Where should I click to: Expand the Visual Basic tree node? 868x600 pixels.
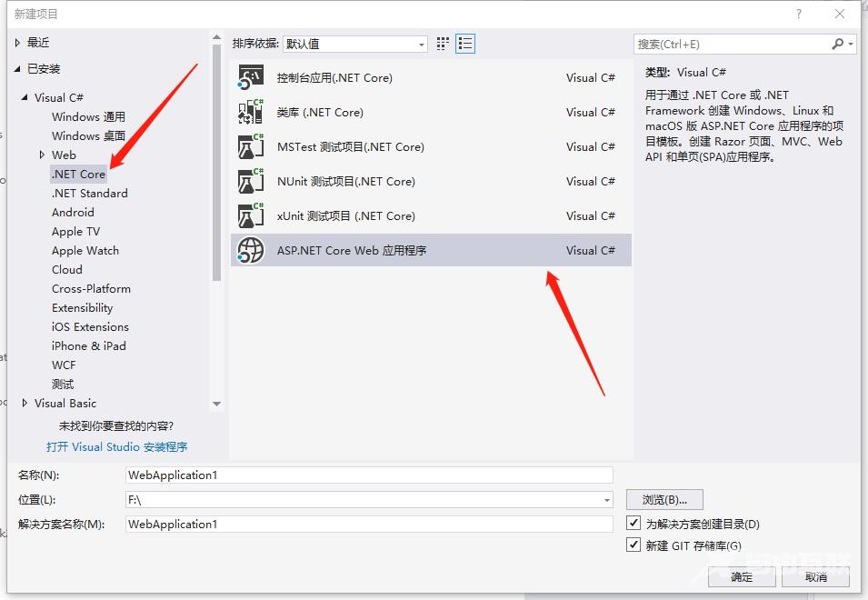pyautogui.click(x=25, y=403)
